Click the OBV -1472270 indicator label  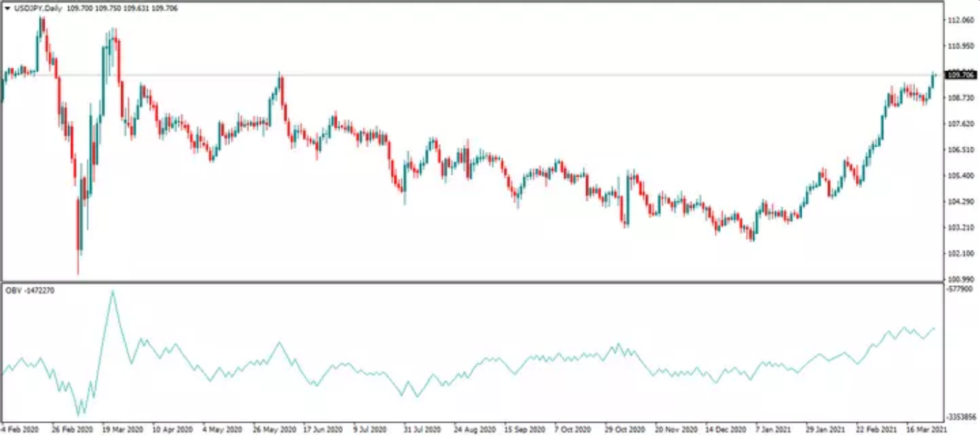[x=29, y=290]
